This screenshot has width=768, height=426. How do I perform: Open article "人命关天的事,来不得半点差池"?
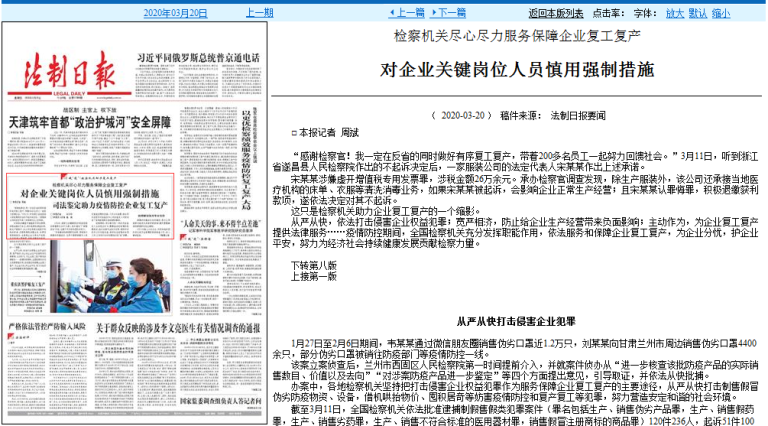tap(220, 223)
